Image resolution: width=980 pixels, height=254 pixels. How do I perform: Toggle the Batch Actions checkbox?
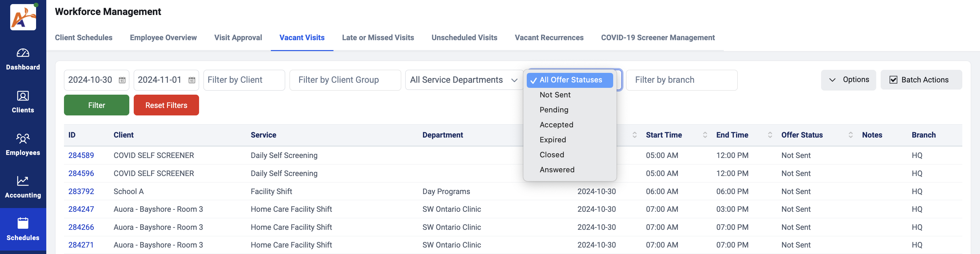click(893, 80)
